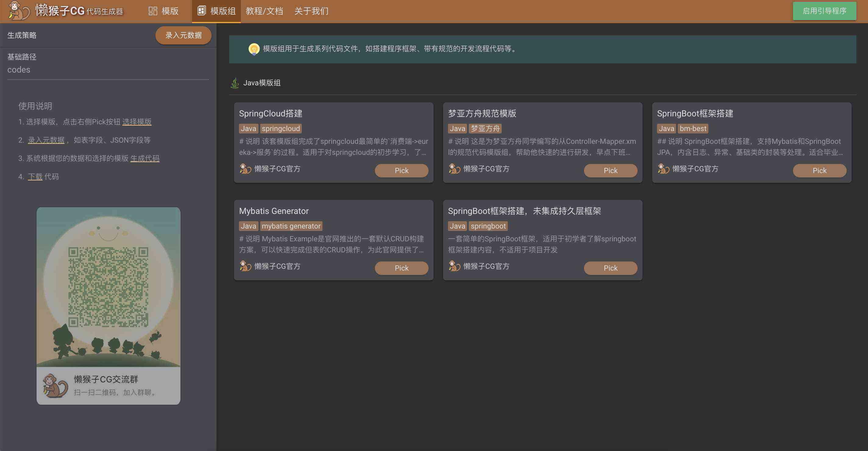
Task: Select Pick for Mybatis Generator template
Action: pyautogui.click(x=401, y=267)
